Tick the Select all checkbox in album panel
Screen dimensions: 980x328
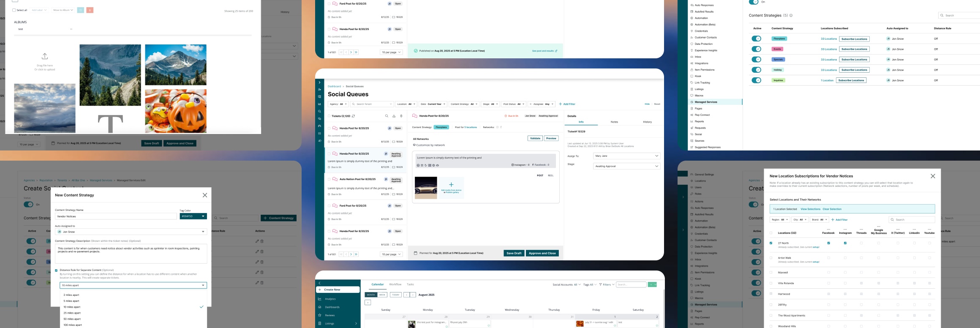(x=14, y=10)
